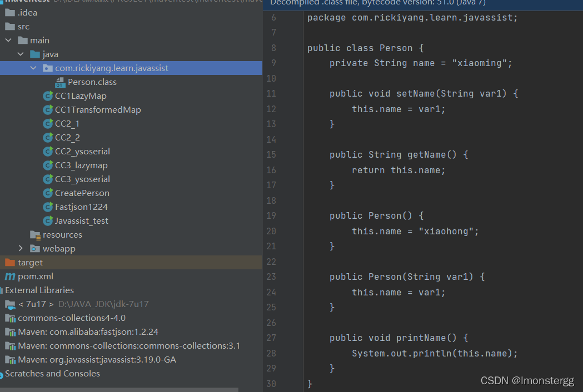Click the javassist:3.19.0-GA library icon
Viewport: 583px width, 392px height.
[10, 360]
